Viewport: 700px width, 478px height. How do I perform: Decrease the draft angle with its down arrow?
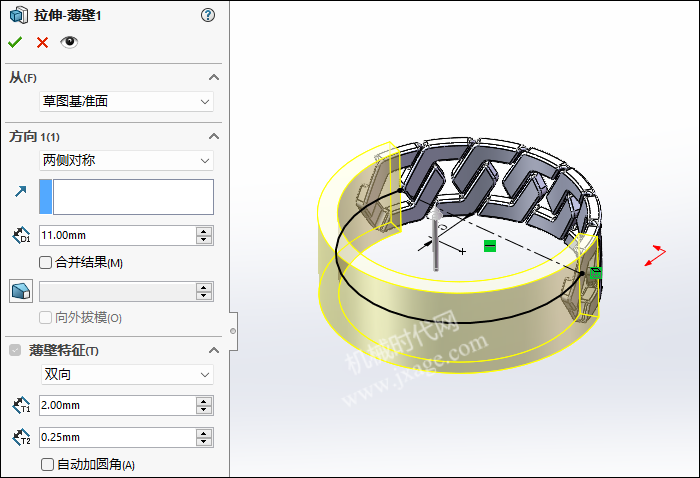tap(204, 296)
